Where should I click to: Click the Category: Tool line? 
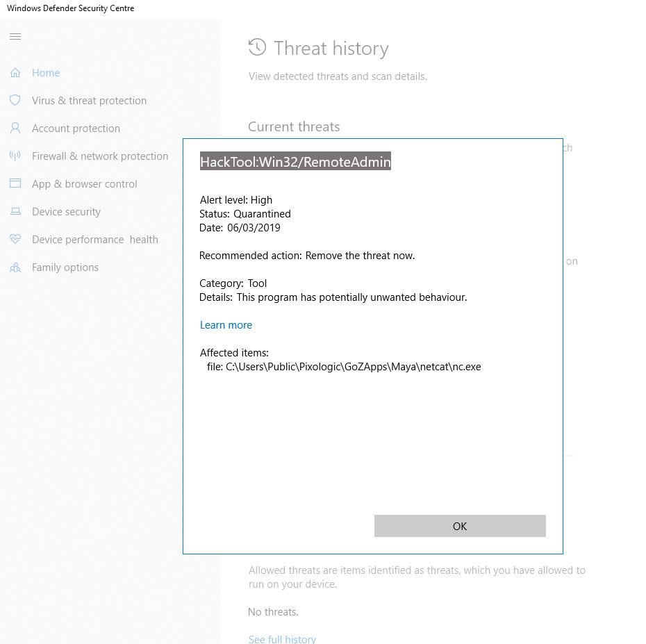point(233,283)
